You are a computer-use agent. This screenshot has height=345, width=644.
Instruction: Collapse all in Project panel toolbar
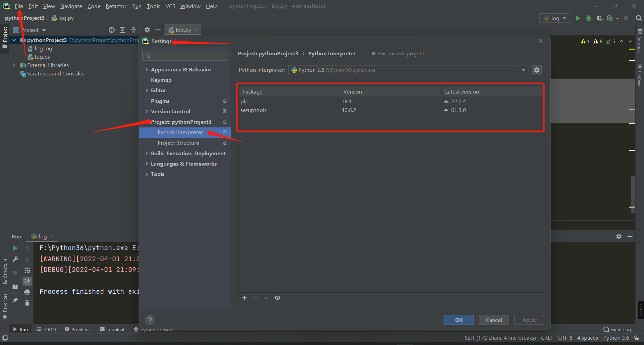pyautogui.click(x=133, y=30)
